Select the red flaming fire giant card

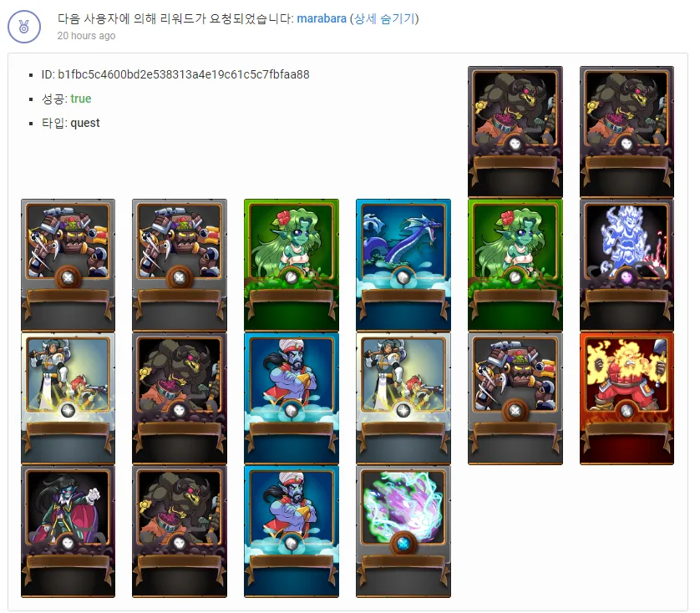(x=626, y=398)
